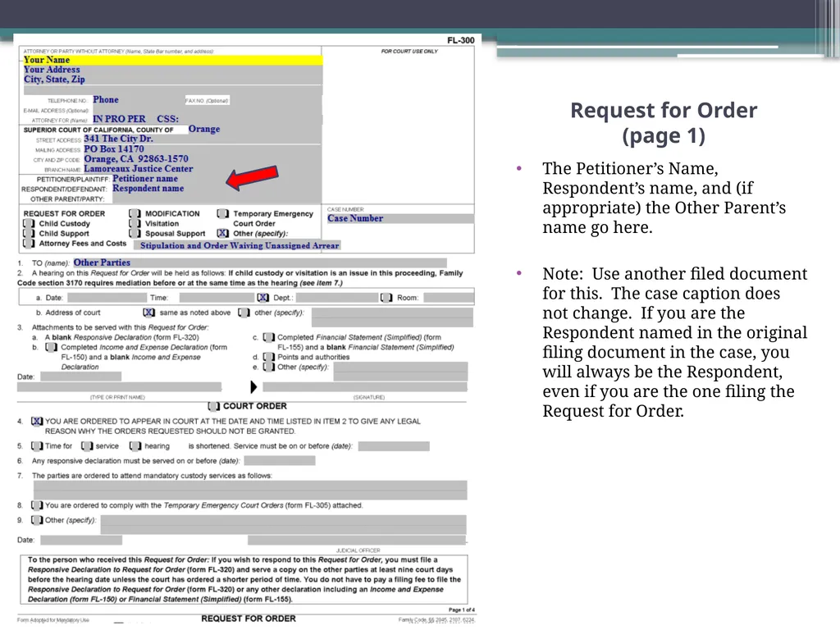Viewport: 840px width, 630px height.
Task: Check the Spousal Support checkbox
Action: (135, 234)
